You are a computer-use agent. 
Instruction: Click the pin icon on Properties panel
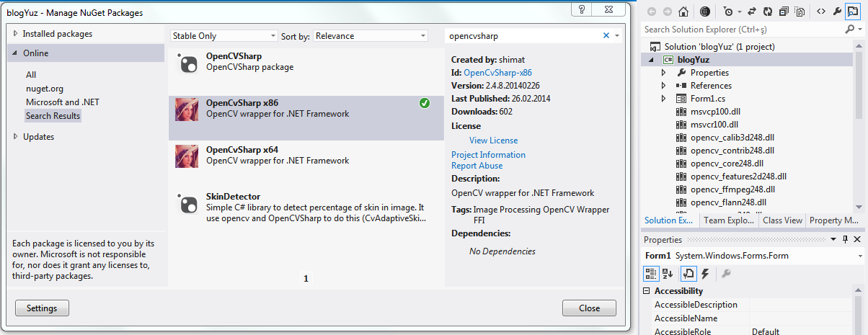[x=845, y=239]
